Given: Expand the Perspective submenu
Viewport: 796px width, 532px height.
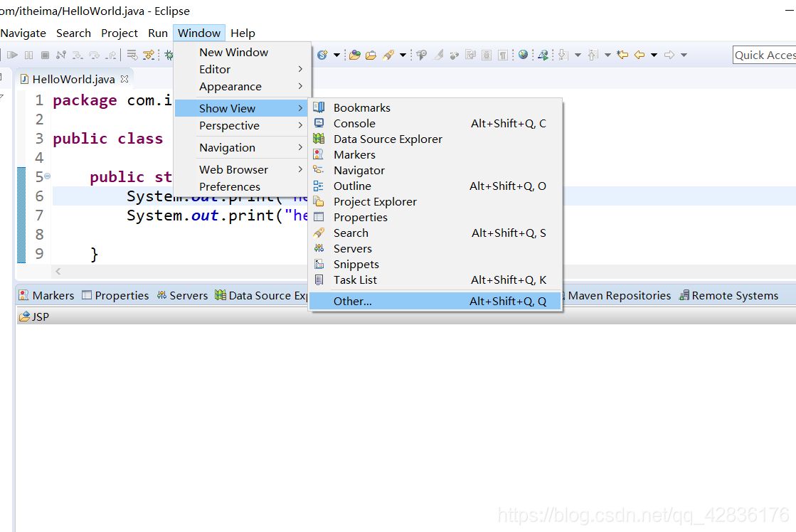Looking at the screenshot, I should point(242,125).
